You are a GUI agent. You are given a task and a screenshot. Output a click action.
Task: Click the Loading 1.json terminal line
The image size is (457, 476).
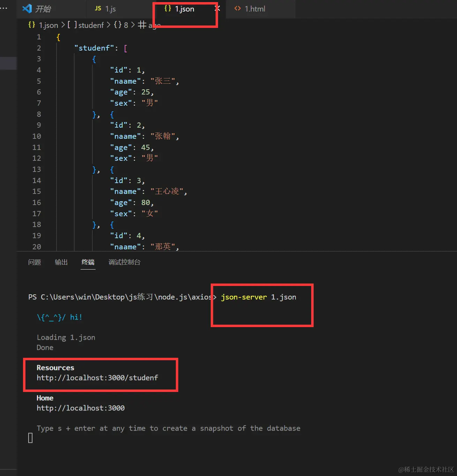point(66,338)
